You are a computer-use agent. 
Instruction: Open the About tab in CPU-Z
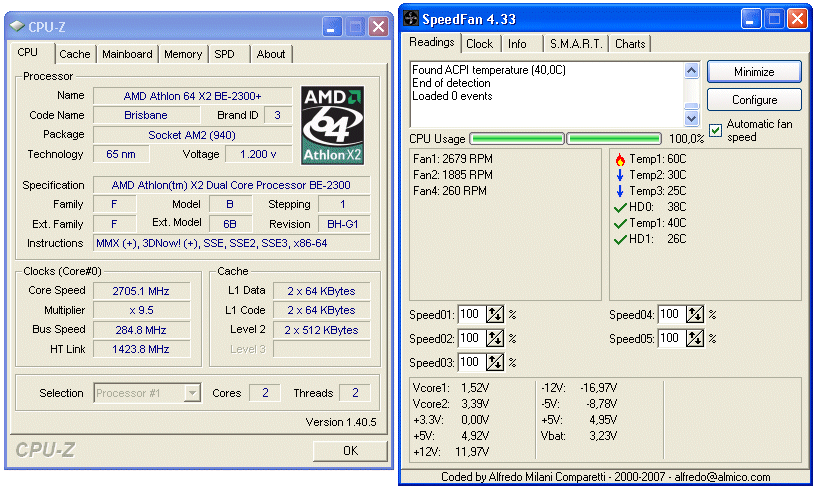pos(271,54)
